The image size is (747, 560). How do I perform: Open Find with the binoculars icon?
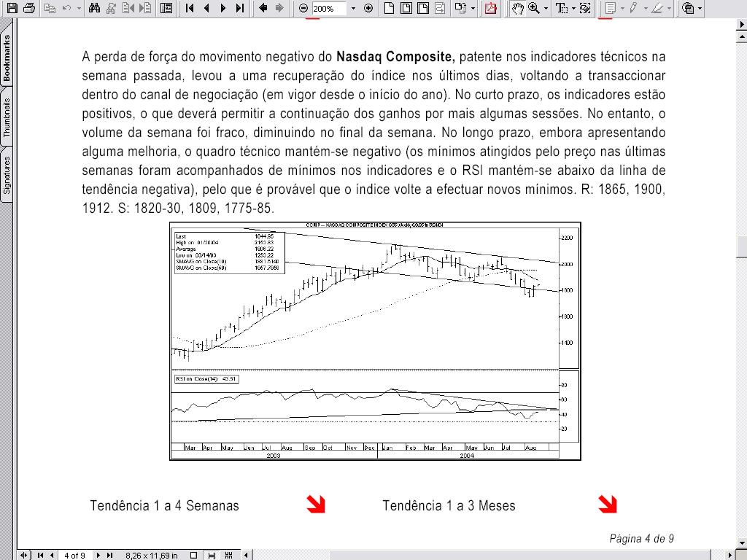(x=94, y=7)
